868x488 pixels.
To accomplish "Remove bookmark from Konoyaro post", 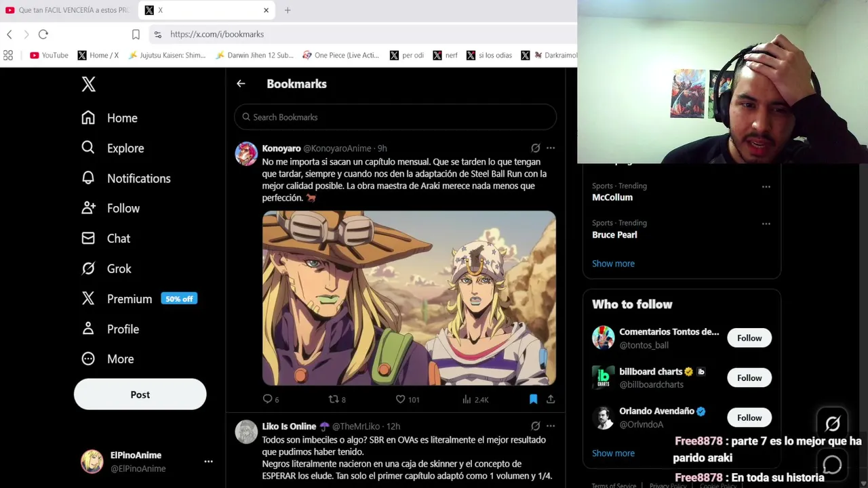I will (533, 399).
